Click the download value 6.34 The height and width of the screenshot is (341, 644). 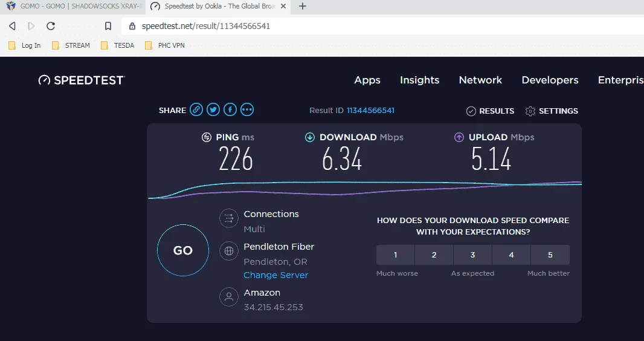click(x=342, y=159)
